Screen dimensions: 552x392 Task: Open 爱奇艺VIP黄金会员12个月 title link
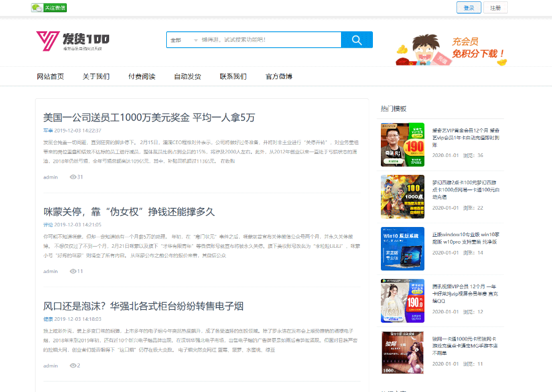(466, 137)
